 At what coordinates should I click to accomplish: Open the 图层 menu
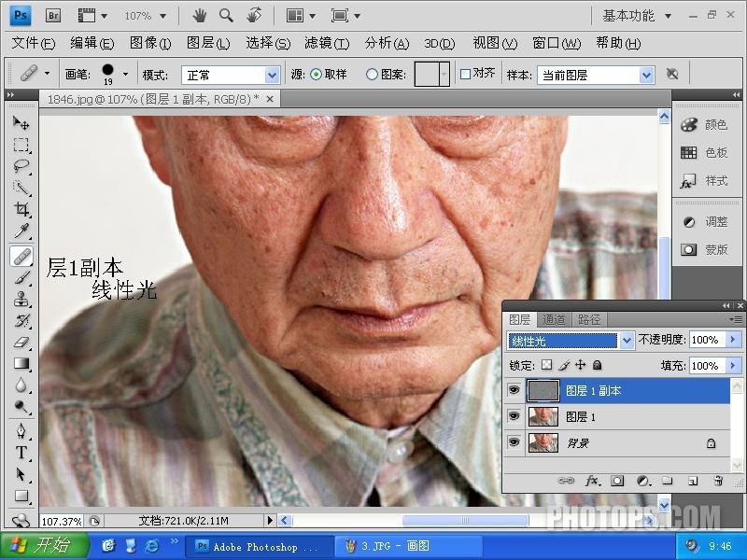[208, 43]
